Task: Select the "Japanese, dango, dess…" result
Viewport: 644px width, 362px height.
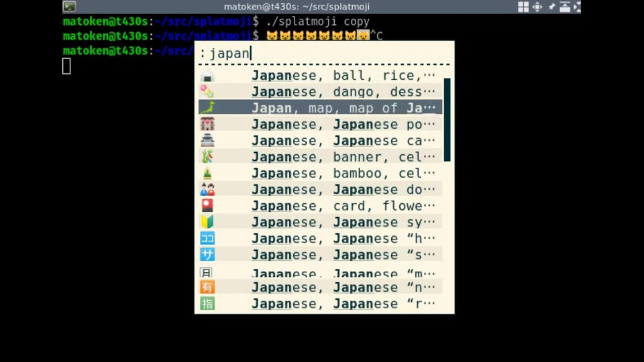Action: pos(321,92)
